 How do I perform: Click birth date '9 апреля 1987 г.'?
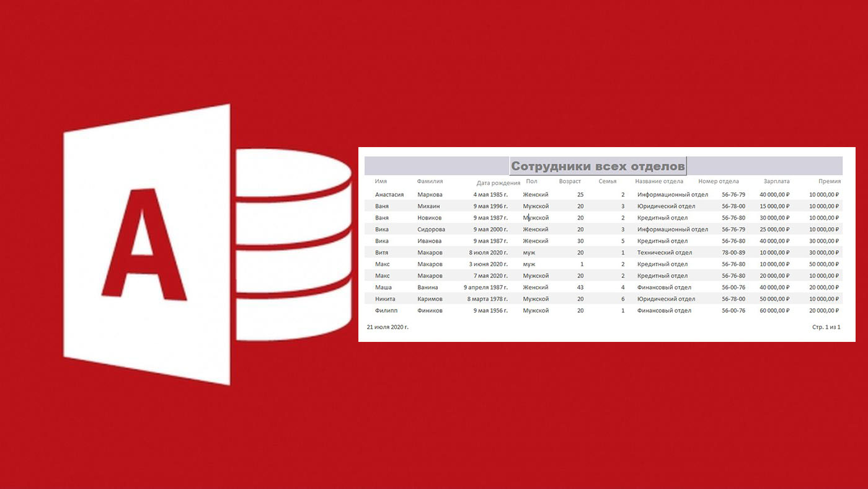485,287
